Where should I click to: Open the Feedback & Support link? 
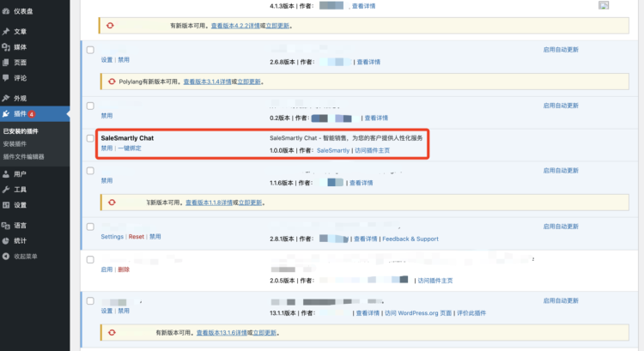[410, 239]
